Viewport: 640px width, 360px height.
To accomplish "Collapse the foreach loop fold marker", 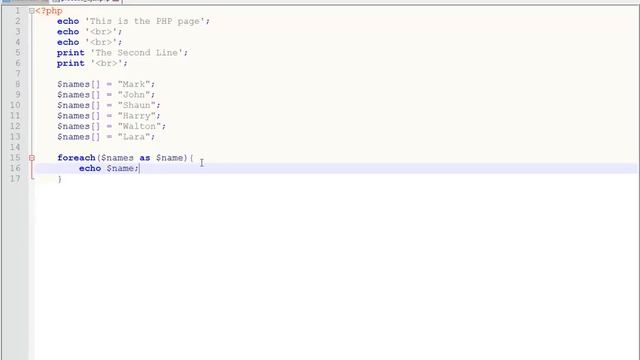I will pos(31,158).
